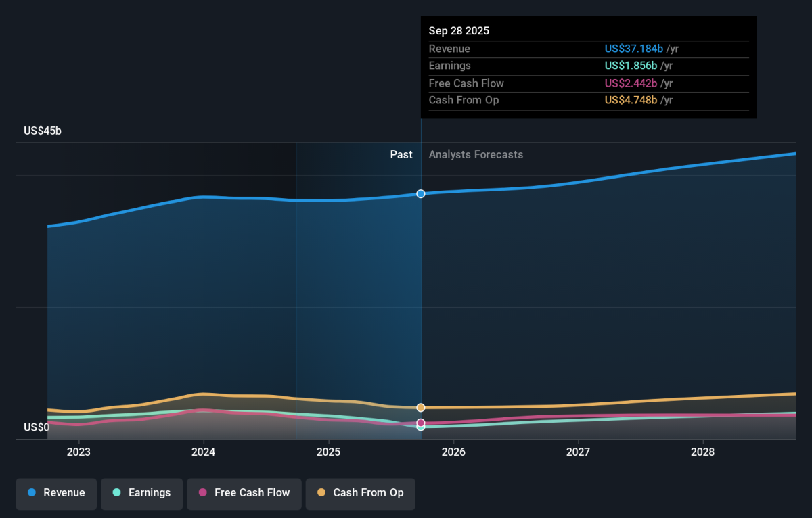The width and height of the screenshot is (812, 518).
Task: Click the 'Sep 28 2025' tooltip date header
Action: click(459, 31)
